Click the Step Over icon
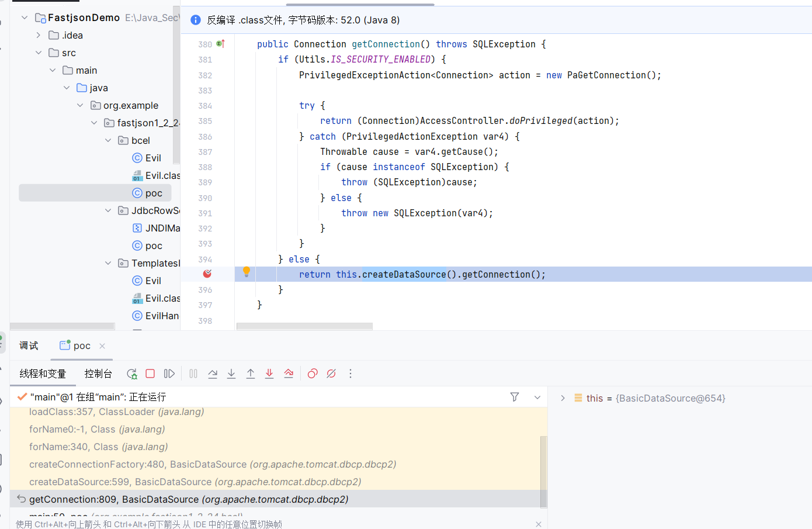 pyautogui.click(x=213, y=374)
